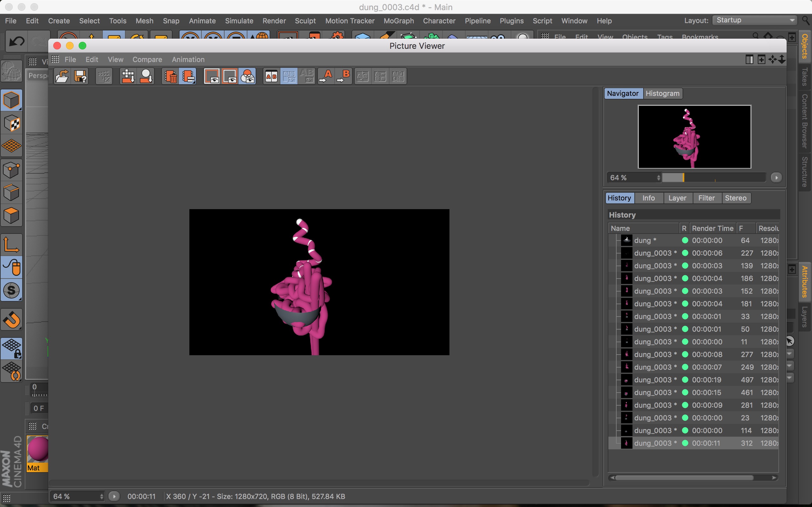Open the Animation menu in menu bar
This screenshot has height=507, width=812.
pos(188,59)
